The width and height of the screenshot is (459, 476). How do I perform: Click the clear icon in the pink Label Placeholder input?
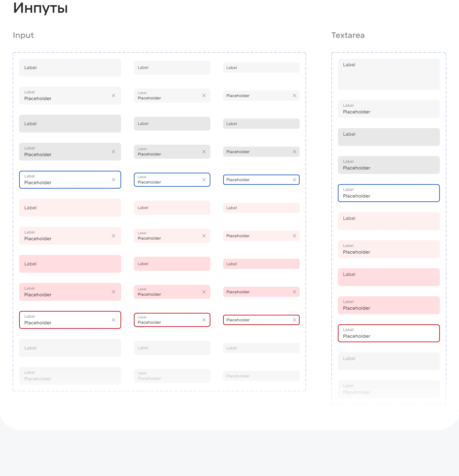tap(113, 236)
